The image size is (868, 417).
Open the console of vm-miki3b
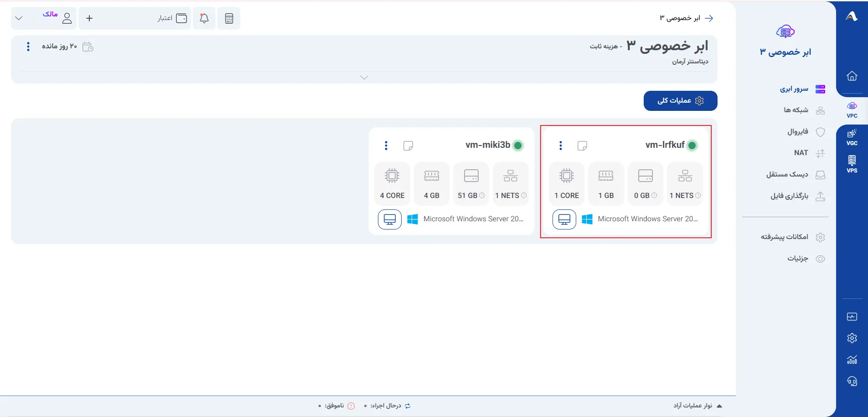(x=390, y=219)
